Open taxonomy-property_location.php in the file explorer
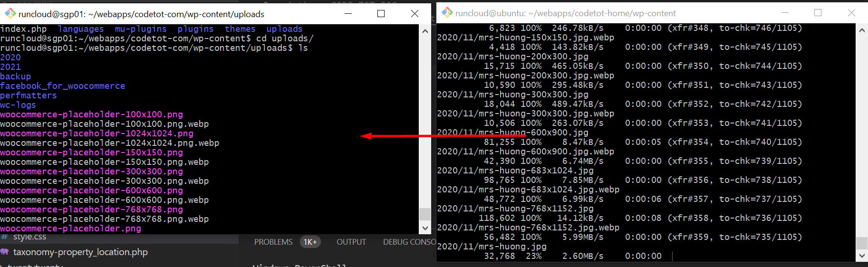The image size is (868, 267). (x=80, y=252)
